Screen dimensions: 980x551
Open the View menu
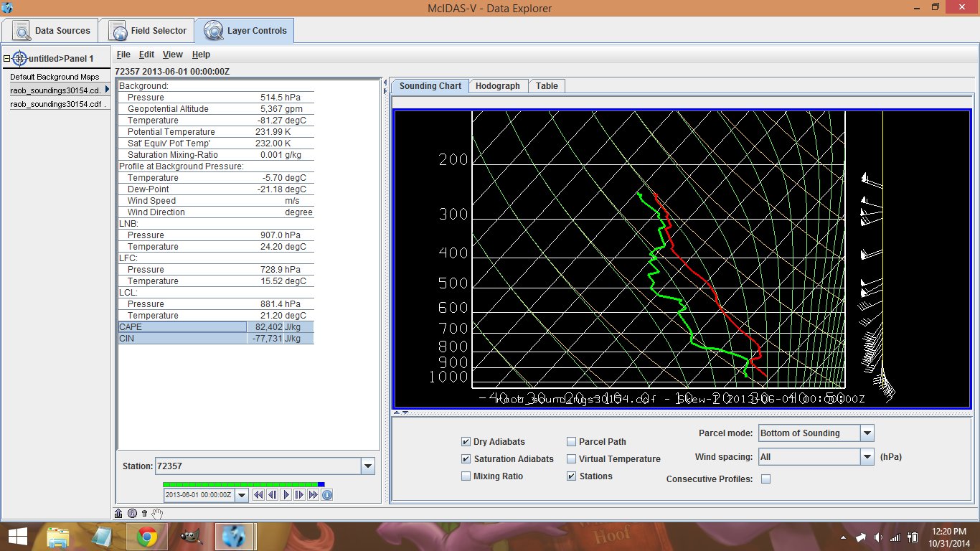(173, 55)
